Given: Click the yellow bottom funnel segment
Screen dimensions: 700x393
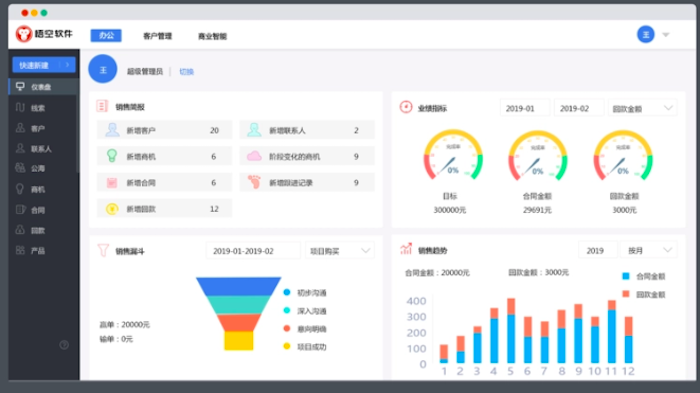Looking at the screenshot, I should (238, 340).
